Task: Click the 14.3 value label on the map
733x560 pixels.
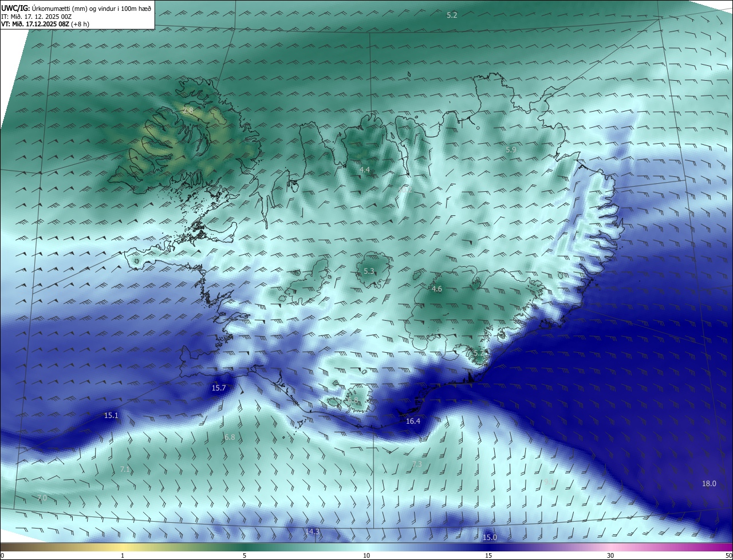Action: pyautogui.click(x=312, y=531)
